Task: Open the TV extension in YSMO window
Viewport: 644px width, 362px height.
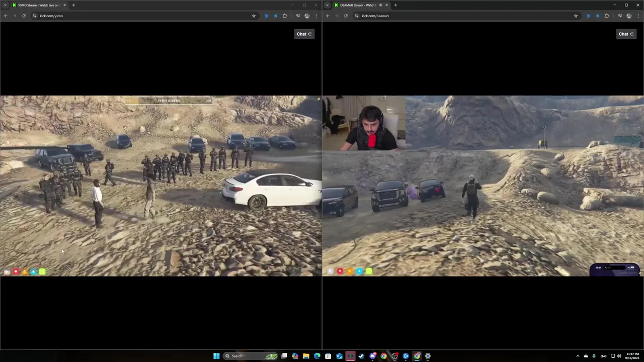Action: pyautogui.click(x=266, y=16)
